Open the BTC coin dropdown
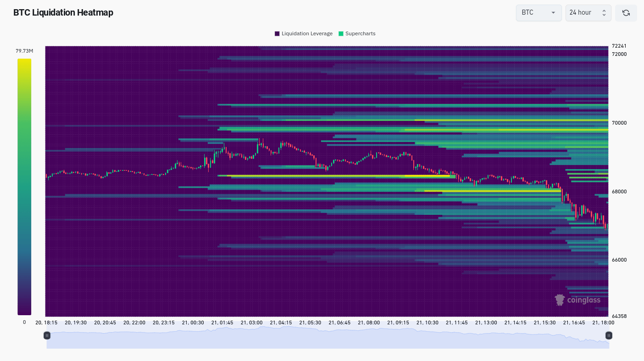Screen dimensions: 644x361 (539, 13)
